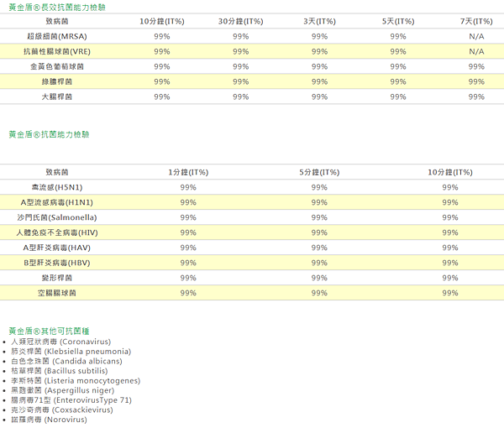The height and width of the screenshot is (428, 504).
Task: Click the list item 李斯特菌 (Listeria monocytogenes)
Action: (76, 380)
